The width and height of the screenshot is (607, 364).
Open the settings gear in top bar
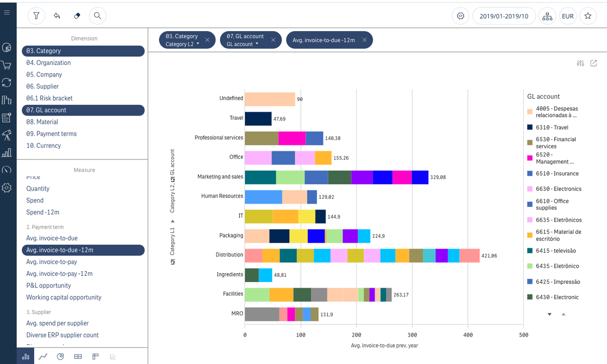[460, 16]
